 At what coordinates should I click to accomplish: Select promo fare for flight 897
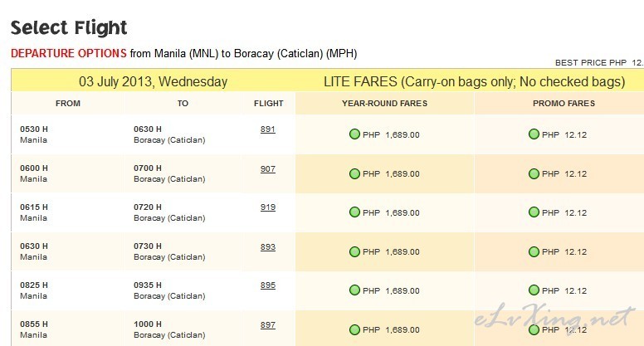pos(534,329)
